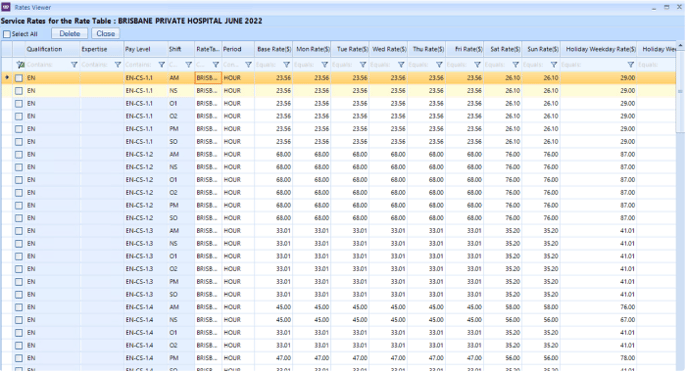Click the HOUR period cell in EN-CS-1.2 PM row
687x372 pixels.
[237, 205]
